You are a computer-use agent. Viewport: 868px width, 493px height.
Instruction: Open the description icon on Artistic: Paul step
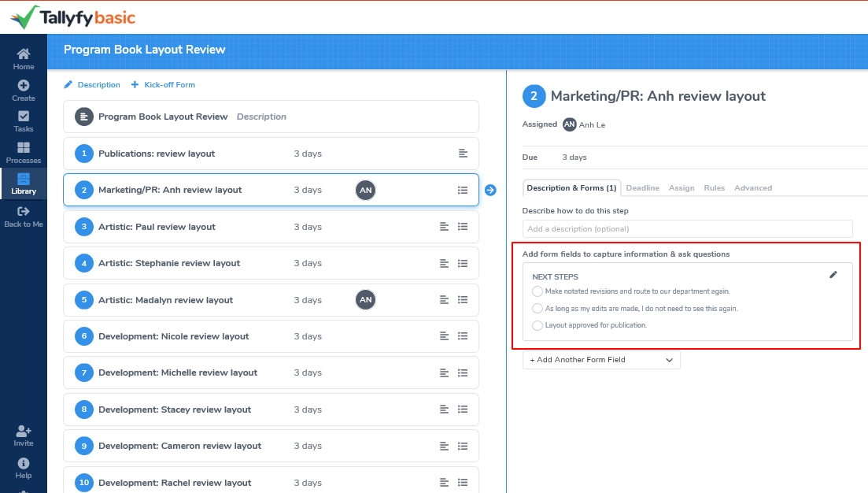[x=444, y=226]
